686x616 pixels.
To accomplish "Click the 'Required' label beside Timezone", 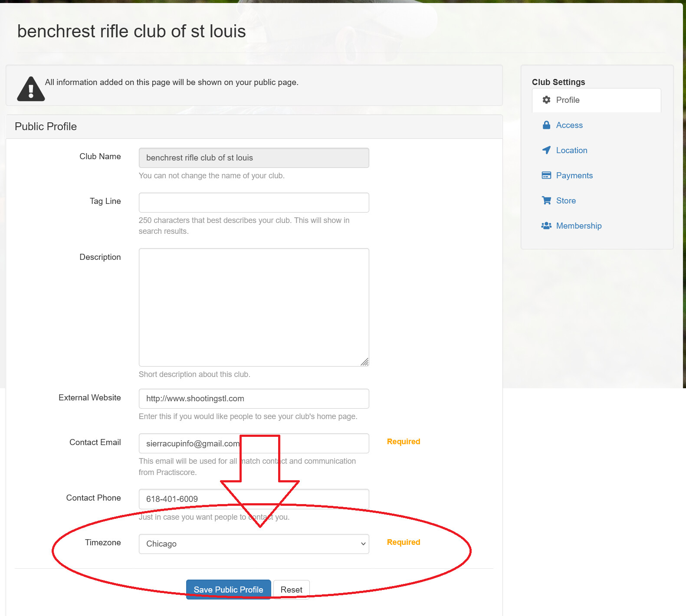I will pos(404,542).
